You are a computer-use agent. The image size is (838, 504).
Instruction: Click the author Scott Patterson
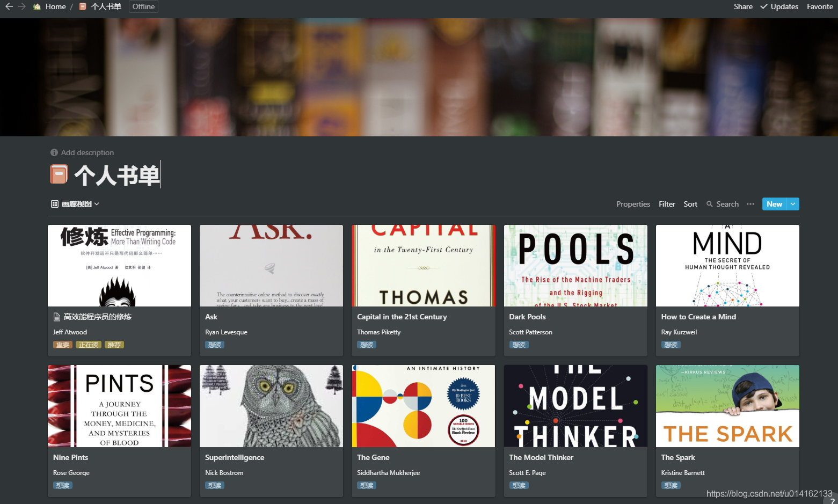click(x=530, y=332)
